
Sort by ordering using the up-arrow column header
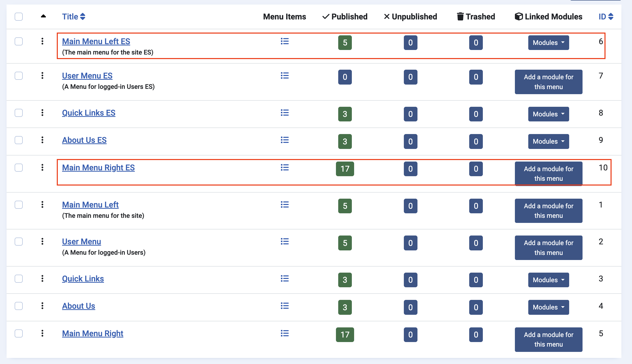43,16
